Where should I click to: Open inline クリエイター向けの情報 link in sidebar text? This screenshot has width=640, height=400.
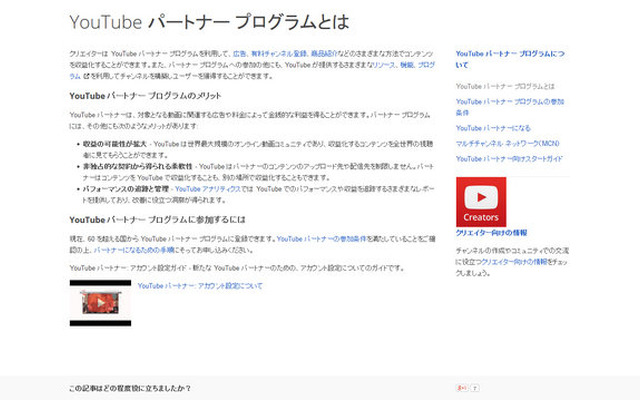514,262
